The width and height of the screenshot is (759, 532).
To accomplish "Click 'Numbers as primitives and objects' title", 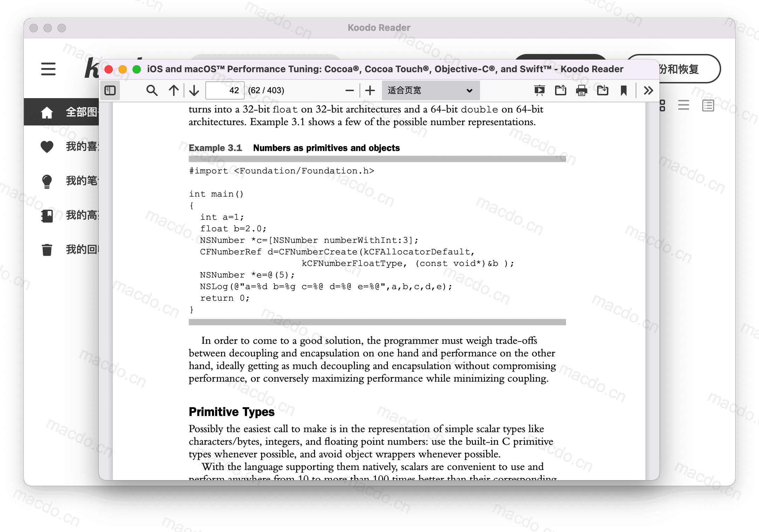I will coord(327,148).
